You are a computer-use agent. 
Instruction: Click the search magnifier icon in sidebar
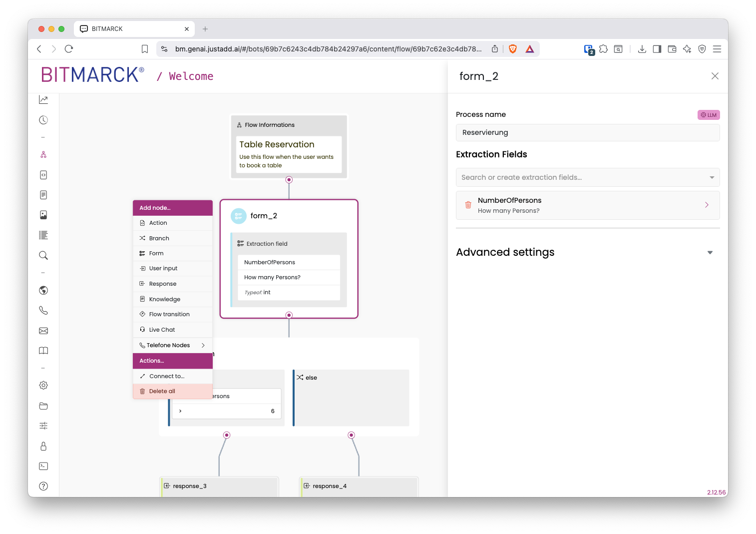point(43,255)
